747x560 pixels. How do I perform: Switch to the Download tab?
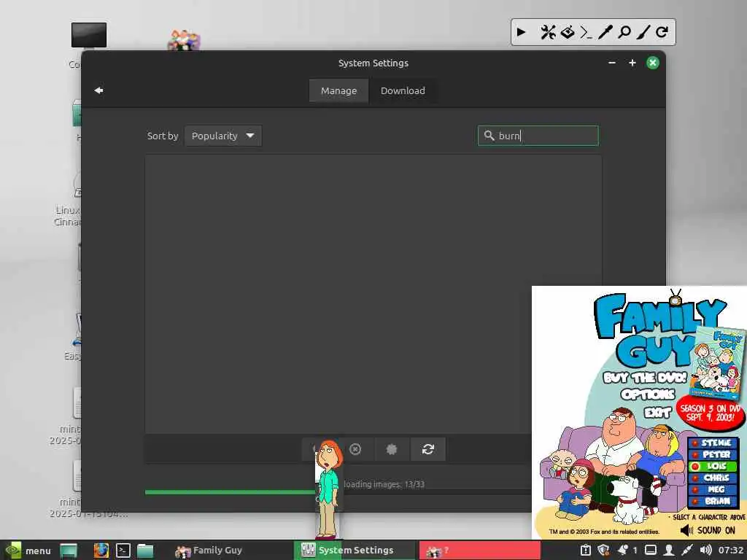pyautogui.click(x=403, y=90)
